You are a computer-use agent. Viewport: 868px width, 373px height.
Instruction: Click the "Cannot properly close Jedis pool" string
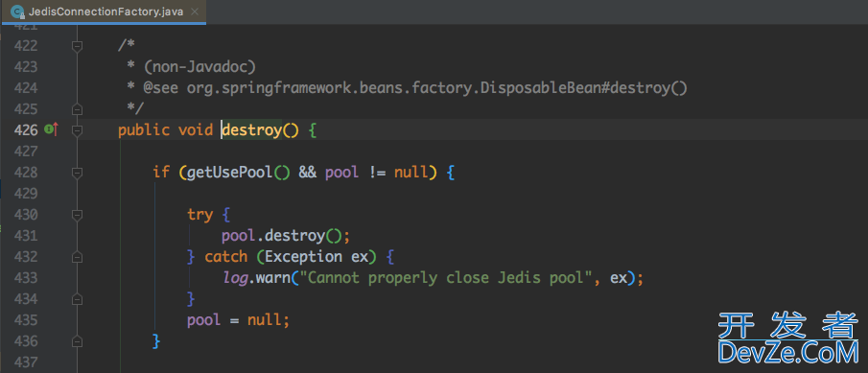[446, 278]
